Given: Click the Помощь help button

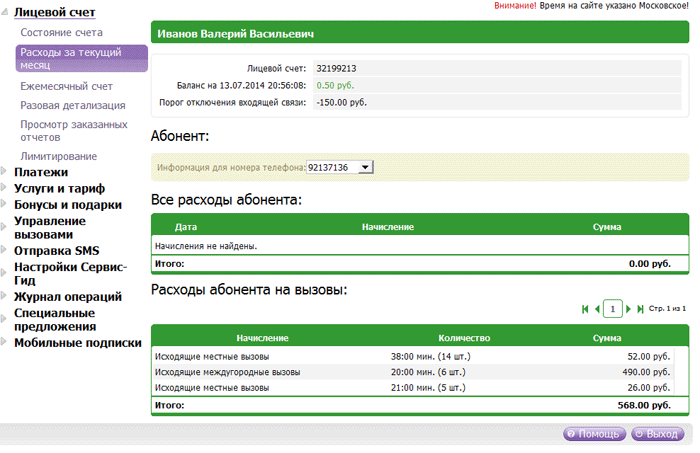Looking at the screenshot, I should pyautogui.click(x=595, y=435).
